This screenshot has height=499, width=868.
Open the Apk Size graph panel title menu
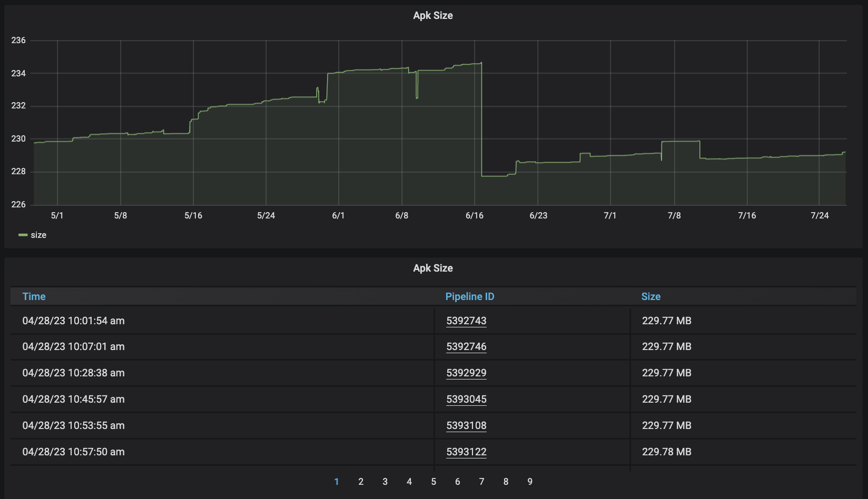click(x=433, y=15)
